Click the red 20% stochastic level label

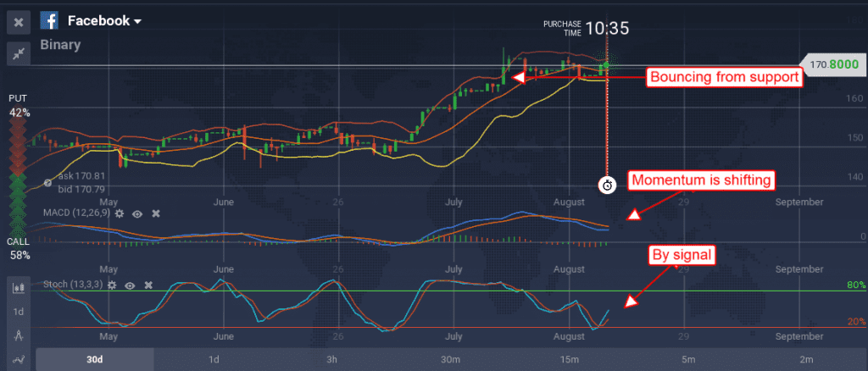[856, 323]
